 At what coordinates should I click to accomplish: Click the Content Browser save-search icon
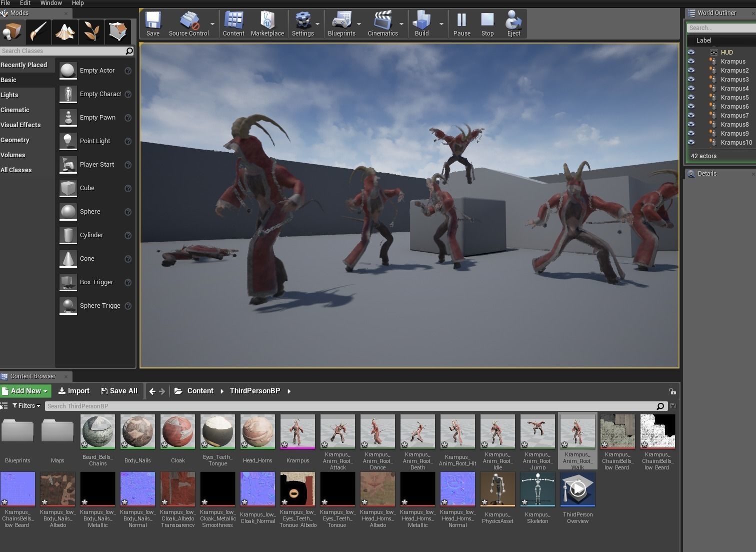(x=673, y=406)
